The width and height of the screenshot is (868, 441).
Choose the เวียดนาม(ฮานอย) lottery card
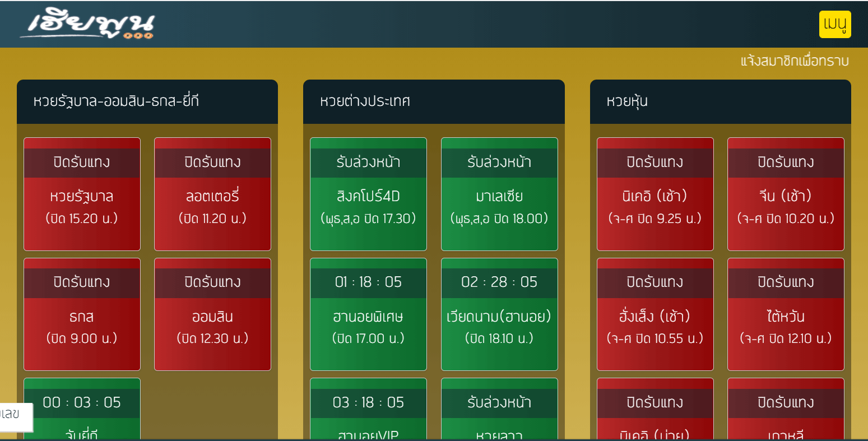tap(499, 314)
